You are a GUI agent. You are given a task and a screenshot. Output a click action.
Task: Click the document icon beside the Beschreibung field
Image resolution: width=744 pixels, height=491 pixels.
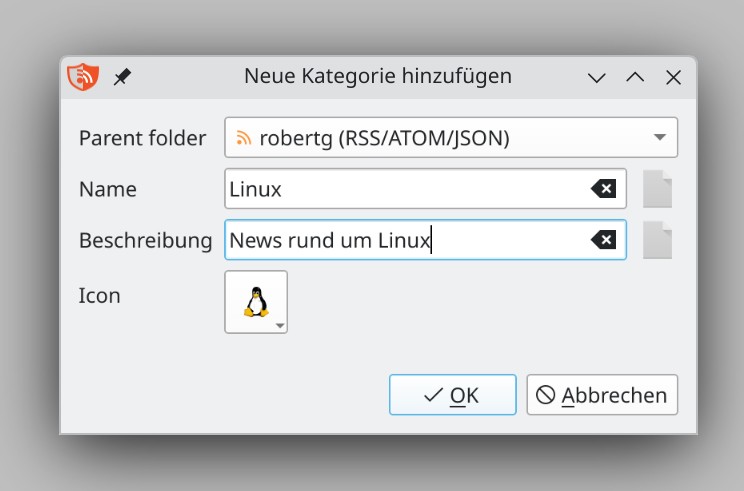(x=657, y=240)
